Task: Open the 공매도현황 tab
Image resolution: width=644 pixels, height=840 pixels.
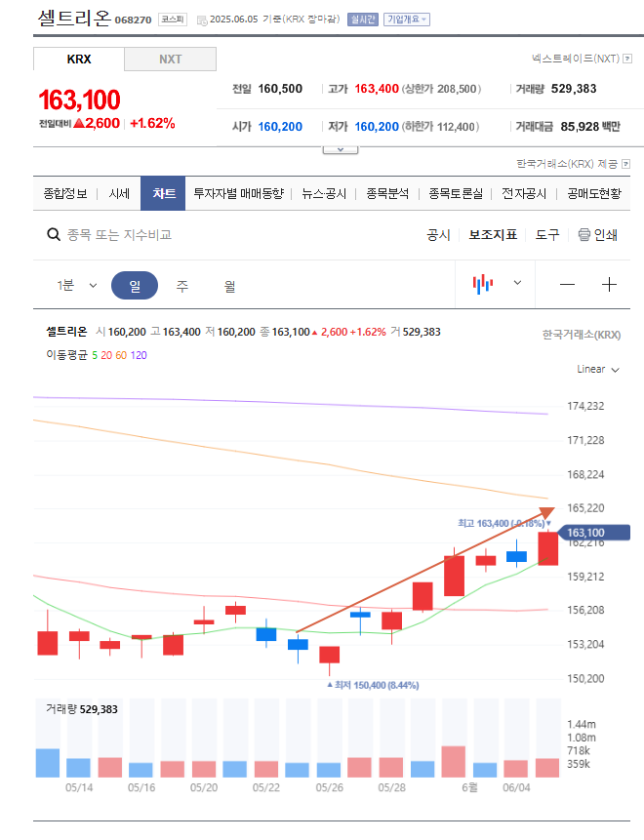Action: point(594,193)
